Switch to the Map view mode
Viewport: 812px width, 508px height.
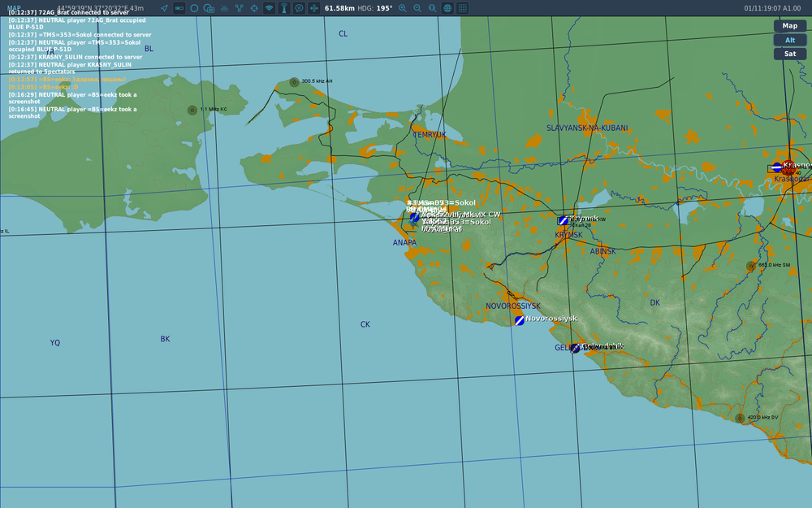coord(789,26)
